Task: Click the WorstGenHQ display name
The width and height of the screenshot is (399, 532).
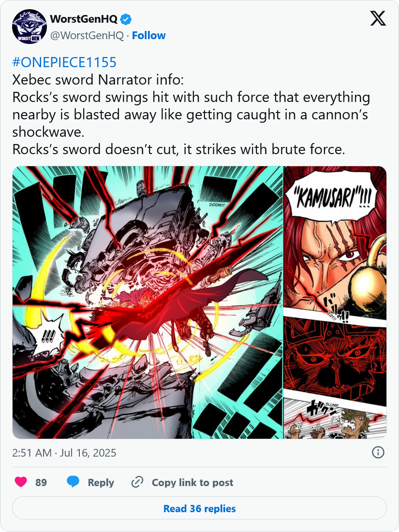Action: [84, 19]
